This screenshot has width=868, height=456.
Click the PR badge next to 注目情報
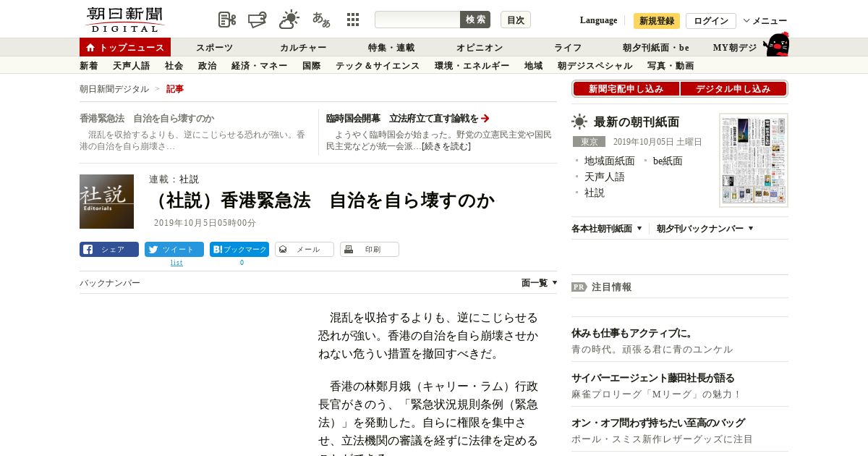pyautogui.click(x=579, y=287)
